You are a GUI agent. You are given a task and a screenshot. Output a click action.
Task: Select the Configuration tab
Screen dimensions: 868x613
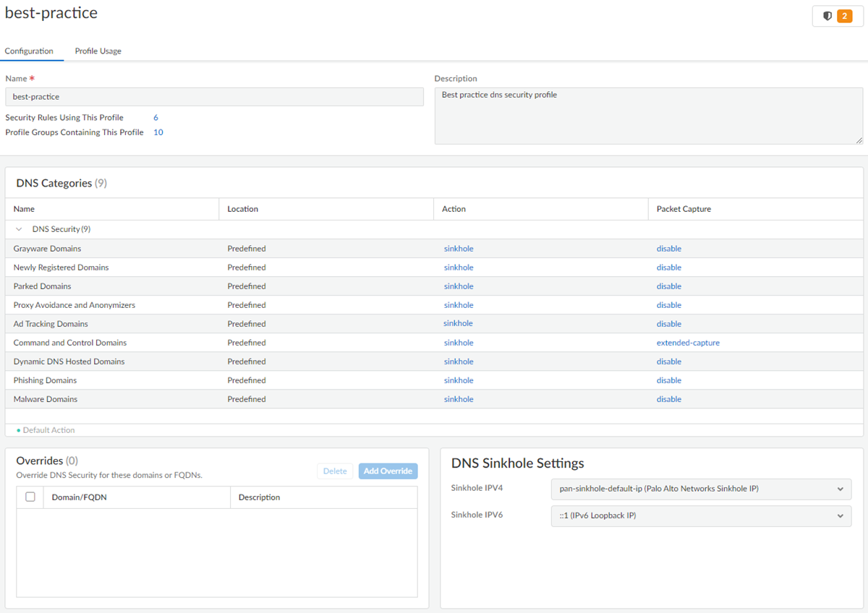(x=29, y=51)
